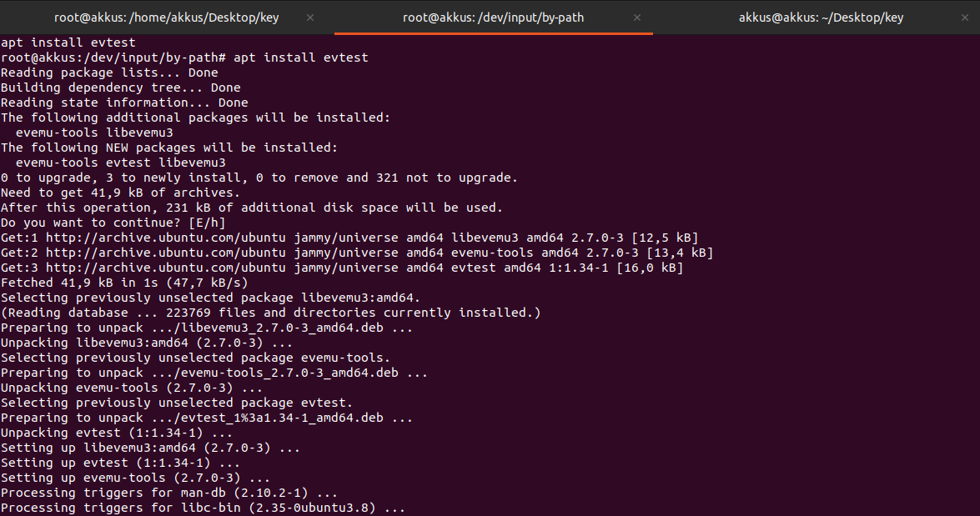This screenshot has height=516, width=980.
Task: Click the root@akkus:/dev/input/by-path# prompt text
Action: click(113, 58)
